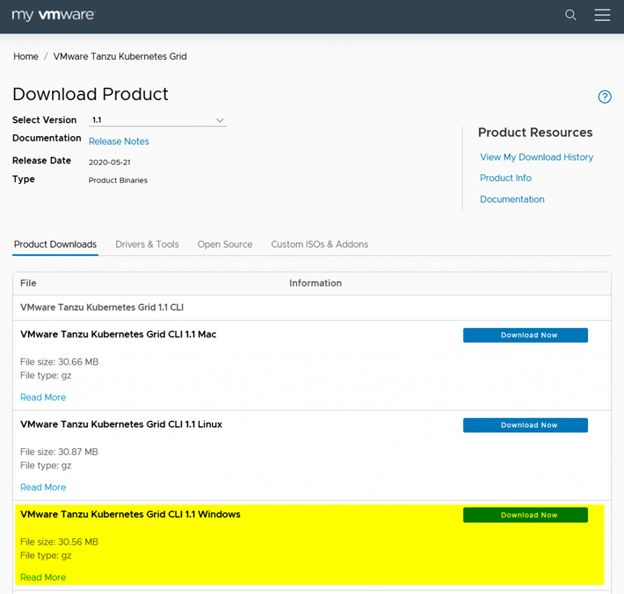Open the Product Info link
This screenshot has height=594, width=624.
click(505, 178)
